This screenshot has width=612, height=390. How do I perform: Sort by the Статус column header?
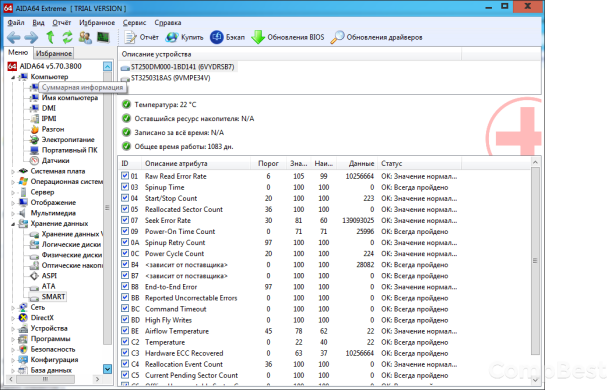pyautogui.click(x=420, y=164)
